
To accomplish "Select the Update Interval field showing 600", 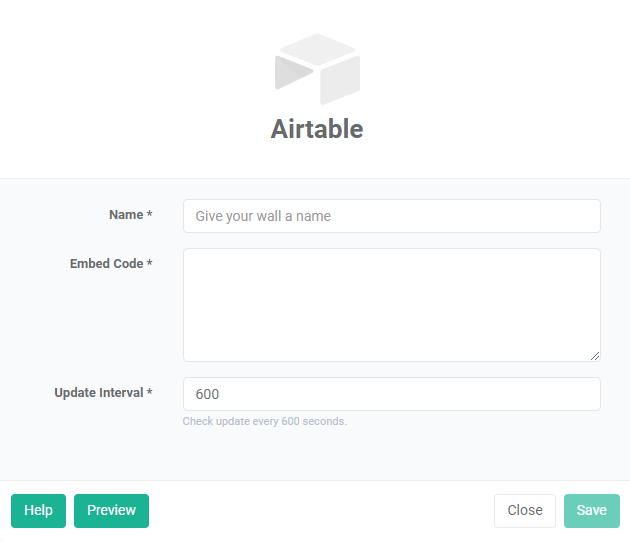I will (x=392, y=394).
